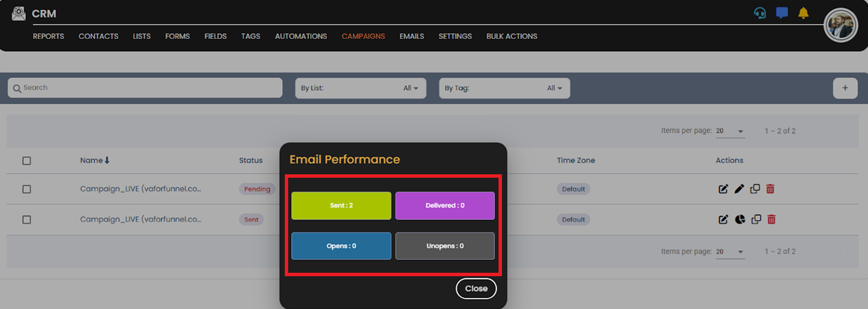
Task: Click the green Sent : 2 tile
Action: coord(341,205)
